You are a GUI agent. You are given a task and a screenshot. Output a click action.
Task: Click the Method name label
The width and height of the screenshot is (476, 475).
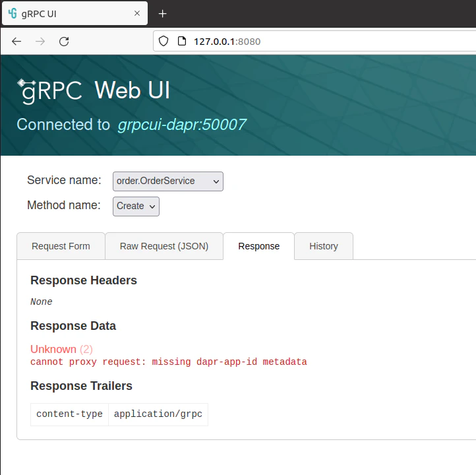point(64,205)
